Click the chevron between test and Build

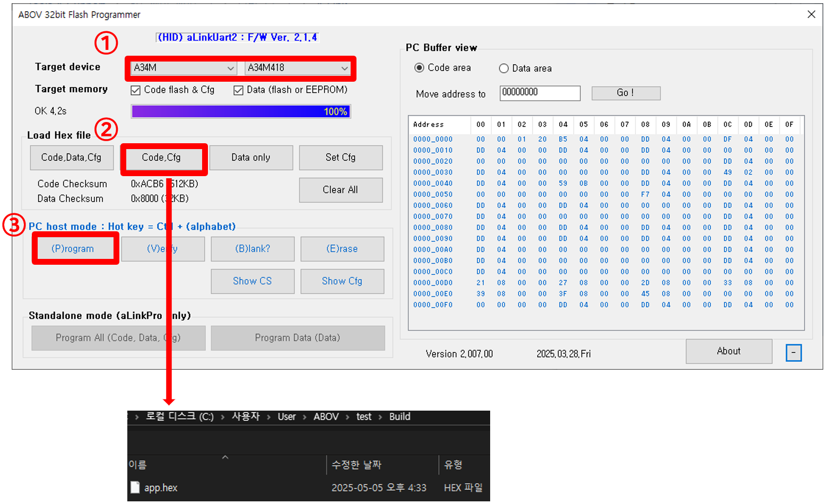click(380, 418)
